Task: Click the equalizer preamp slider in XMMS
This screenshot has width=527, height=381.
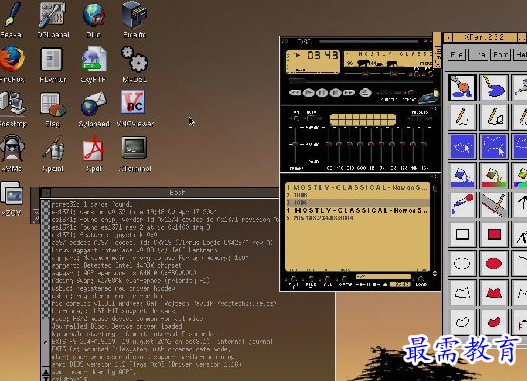Action: 295,145
